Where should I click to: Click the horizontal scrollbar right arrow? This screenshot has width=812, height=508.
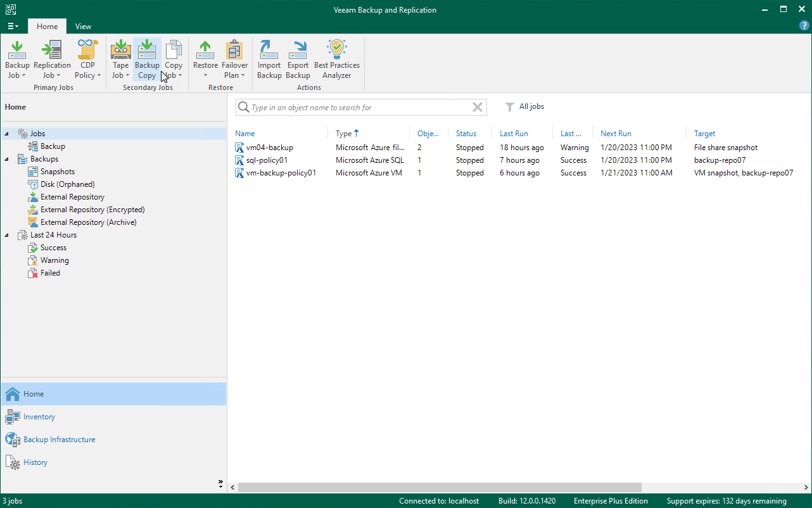pyautogui.click(x=805, y=488)
